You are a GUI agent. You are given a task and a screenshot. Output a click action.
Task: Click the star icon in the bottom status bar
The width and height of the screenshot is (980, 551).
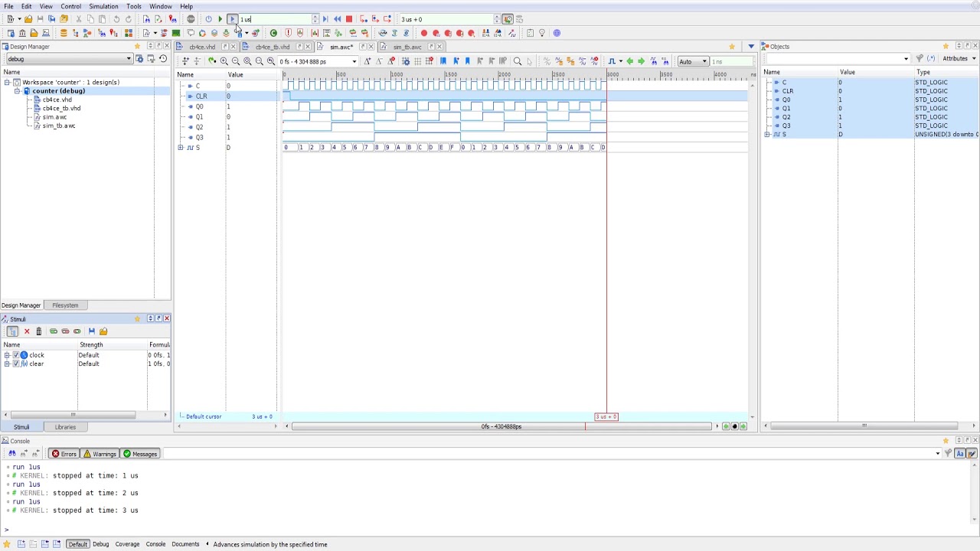pos(7,544)
